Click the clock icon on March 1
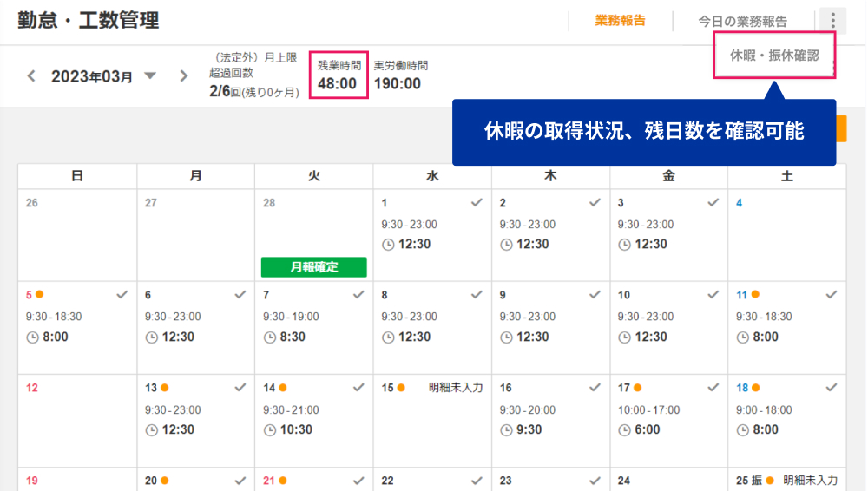 point(388,245)
